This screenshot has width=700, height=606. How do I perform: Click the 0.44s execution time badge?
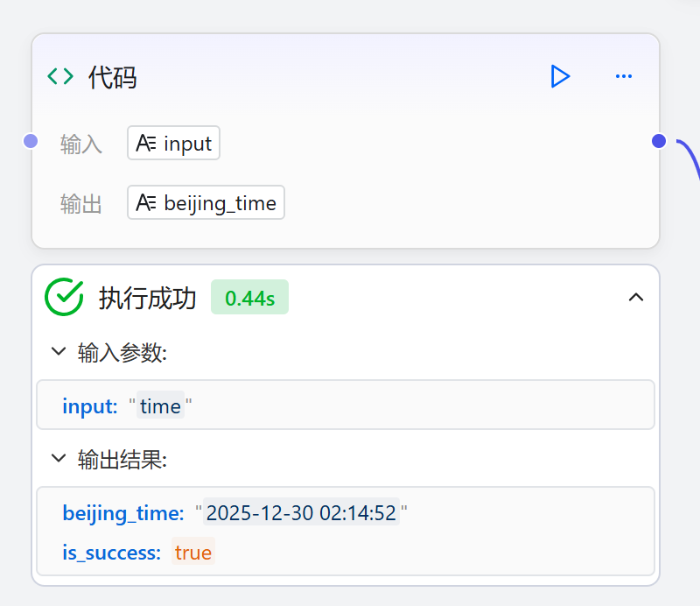249,297
